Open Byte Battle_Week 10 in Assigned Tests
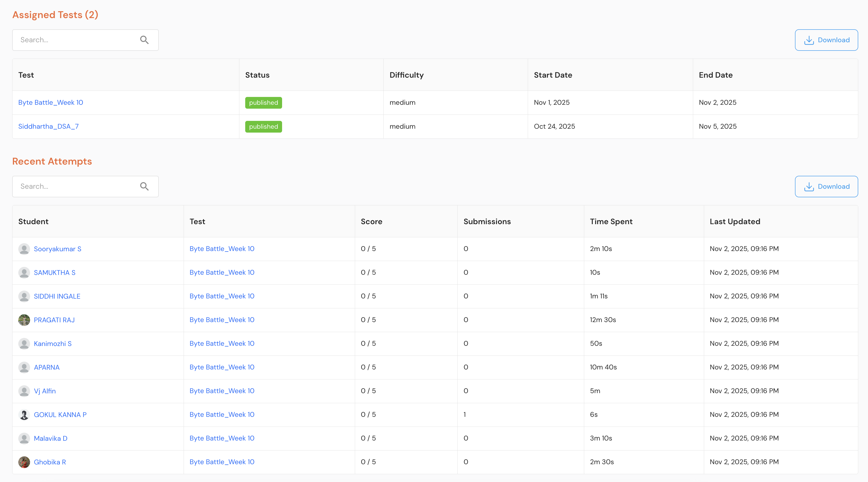The width and height of the screenshot is (868, 482). coord(51,102)
